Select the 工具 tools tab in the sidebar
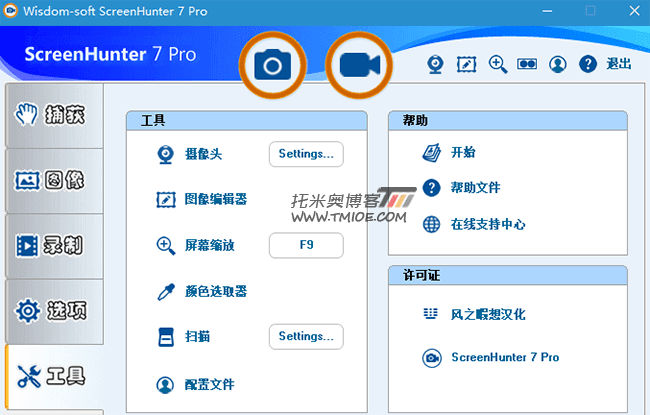Image resolution: width=650 pixels, height=415 pixels. click(54, 376)
